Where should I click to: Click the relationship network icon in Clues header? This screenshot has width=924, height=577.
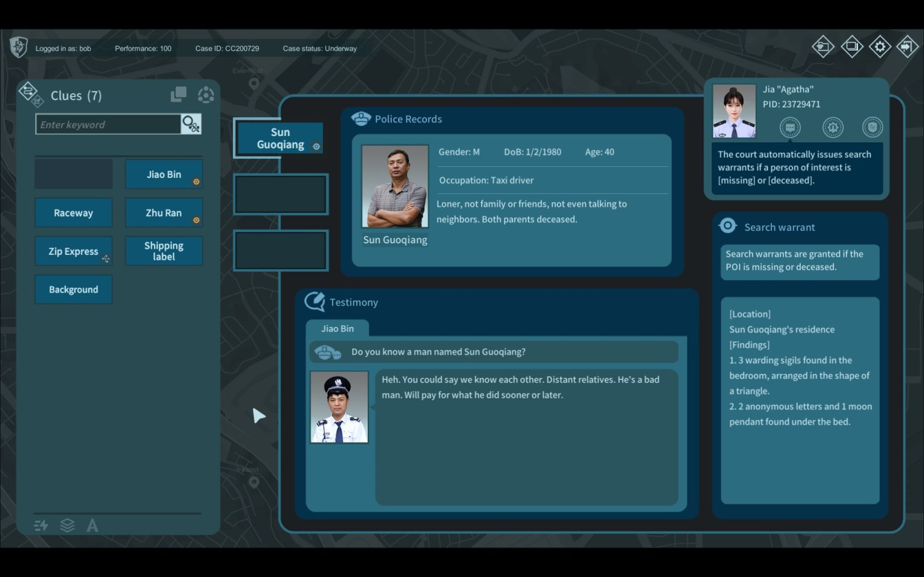point(206,95)
